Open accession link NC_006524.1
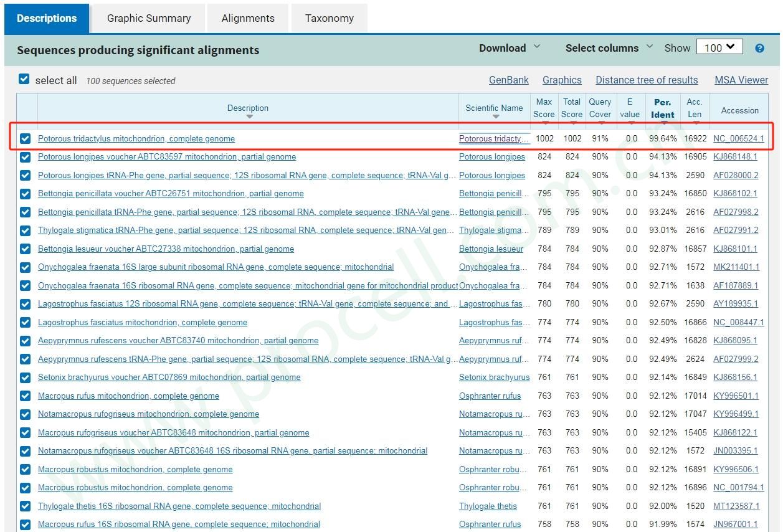This screenshot has width=783, height=532. coord(739,139)
